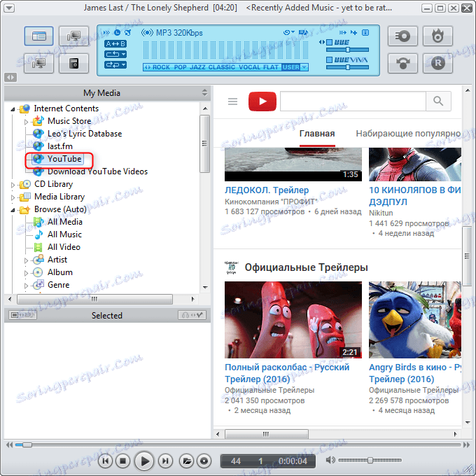Toggle sound effect arrows left of BBE
The width and height of the screenshot is (476, 476).
click(322, 42)
